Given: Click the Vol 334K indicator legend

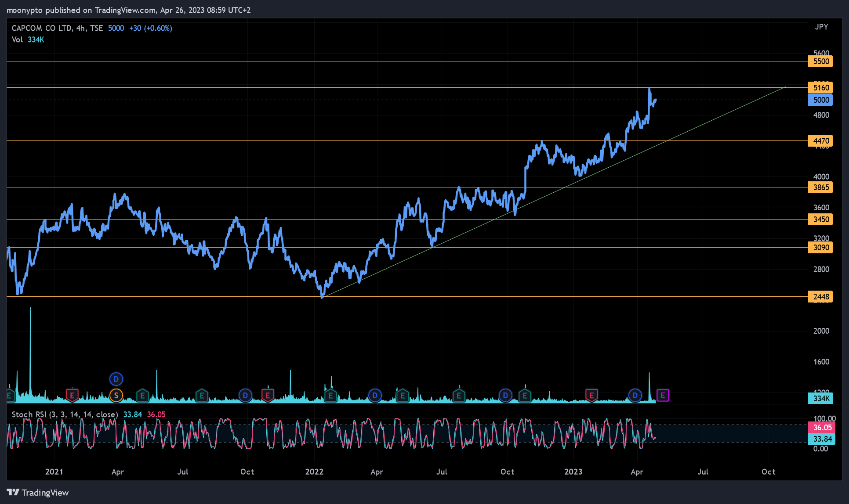Looking at the screenshot, I should (28, 40).
